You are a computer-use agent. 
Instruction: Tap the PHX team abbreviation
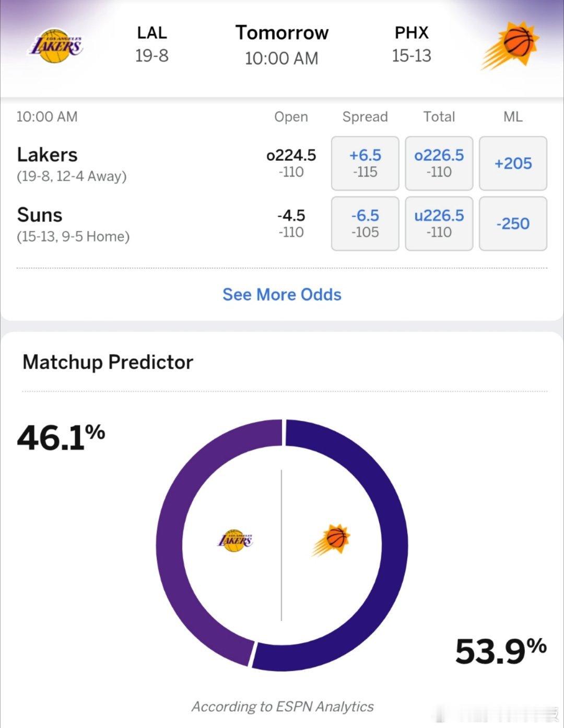coord(412,33)
